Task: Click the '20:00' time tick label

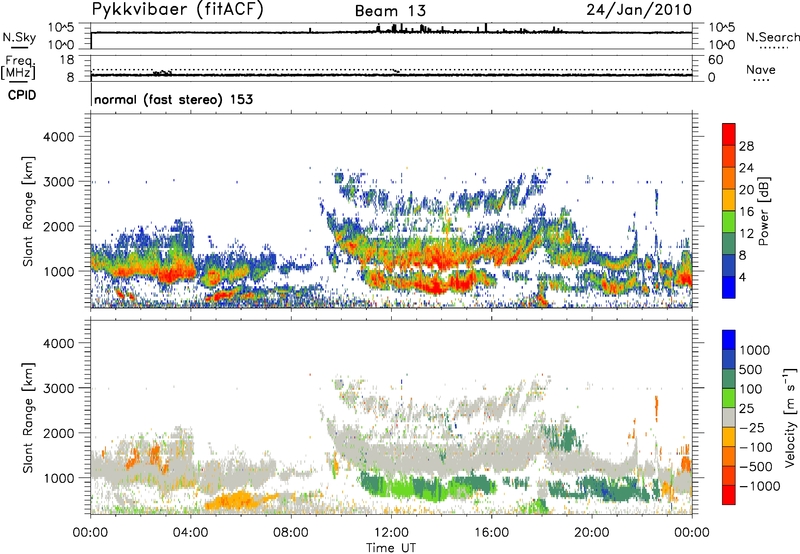Action: (x=592, y=533)
